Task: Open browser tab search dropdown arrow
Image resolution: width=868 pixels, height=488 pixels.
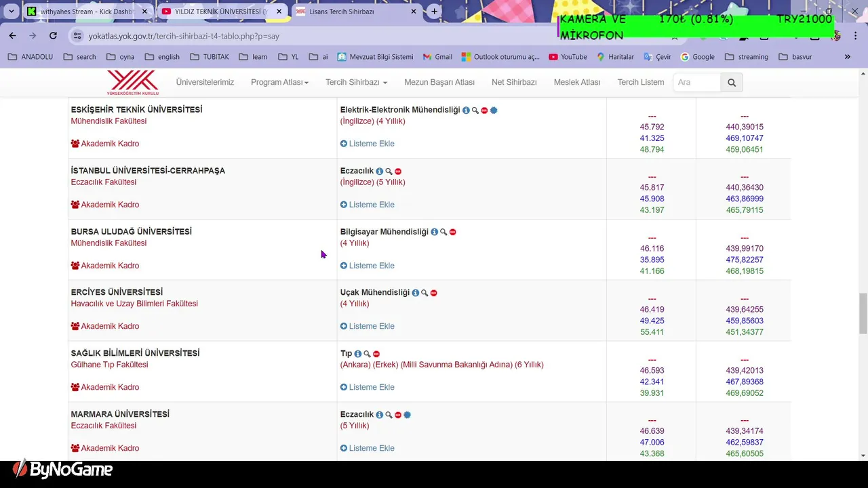Action: click(11, 12)
